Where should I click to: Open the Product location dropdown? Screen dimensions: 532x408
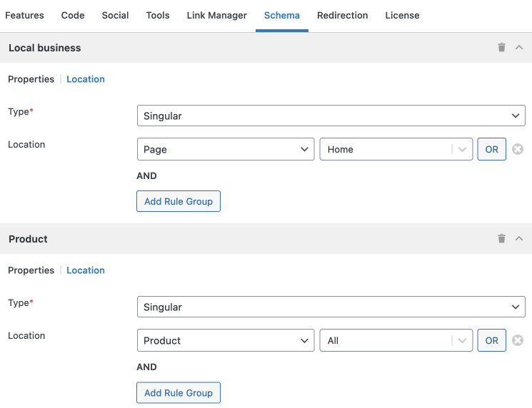tap(225, 341)
